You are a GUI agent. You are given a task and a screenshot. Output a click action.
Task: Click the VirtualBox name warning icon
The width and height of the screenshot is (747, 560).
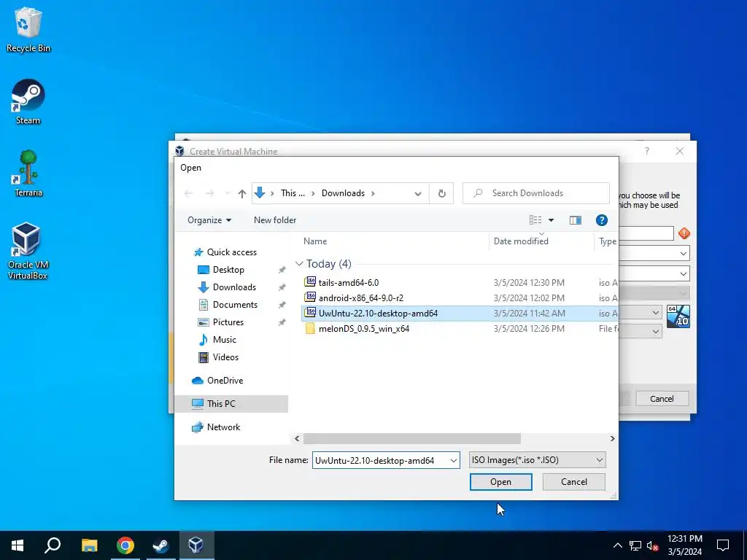[x=684, y=233]
